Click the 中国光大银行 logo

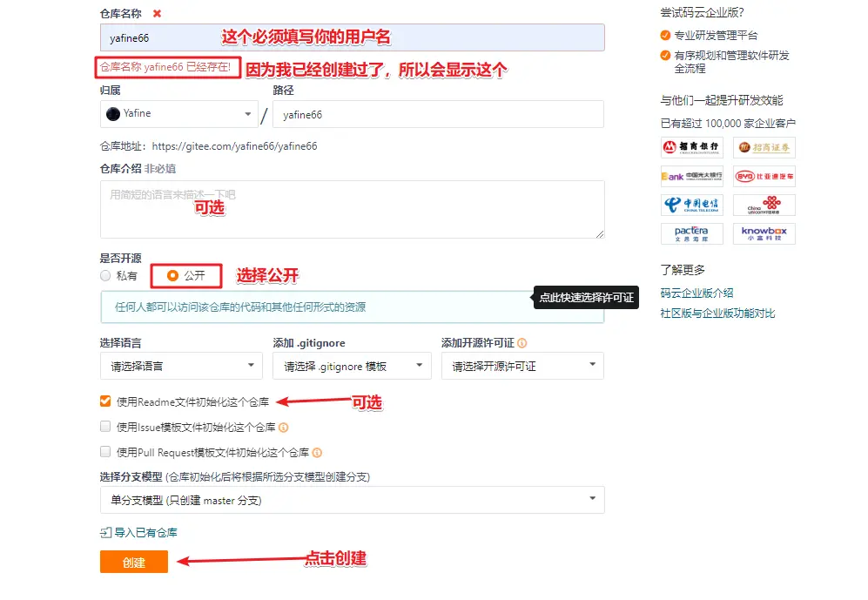[x=692, y=176]
